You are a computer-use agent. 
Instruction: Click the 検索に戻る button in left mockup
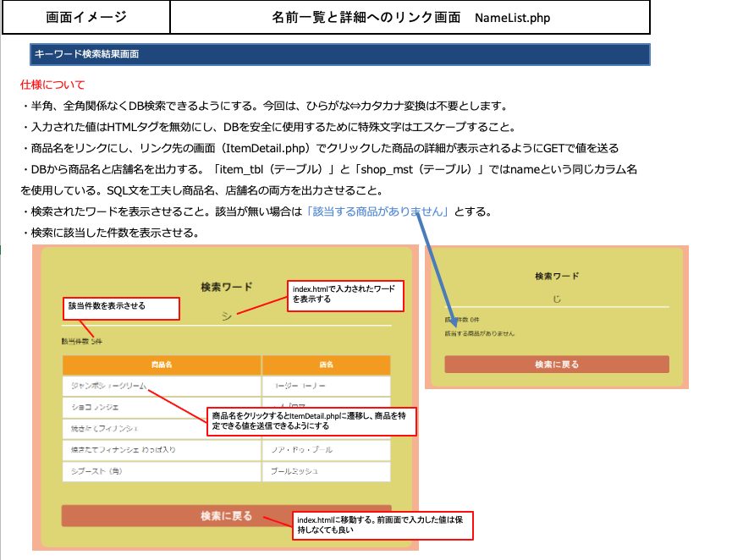pos(226,516)
